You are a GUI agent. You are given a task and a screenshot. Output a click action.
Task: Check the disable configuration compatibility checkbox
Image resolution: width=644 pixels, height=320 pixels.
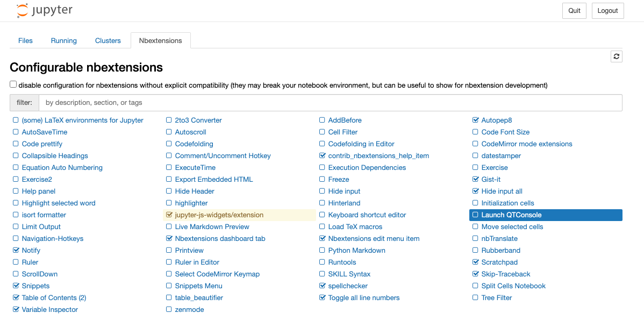13,84
